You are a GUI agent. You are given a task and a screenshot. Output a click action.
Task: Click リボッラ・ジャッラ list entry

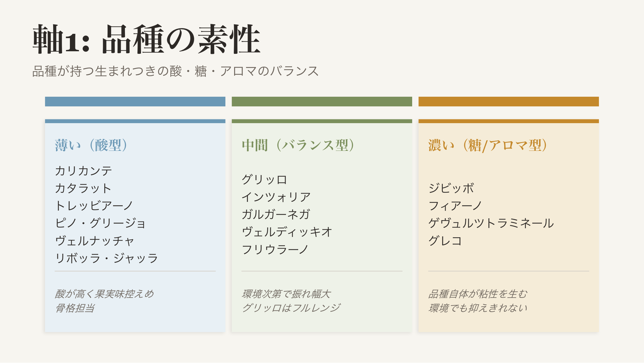tap(107, 258)
